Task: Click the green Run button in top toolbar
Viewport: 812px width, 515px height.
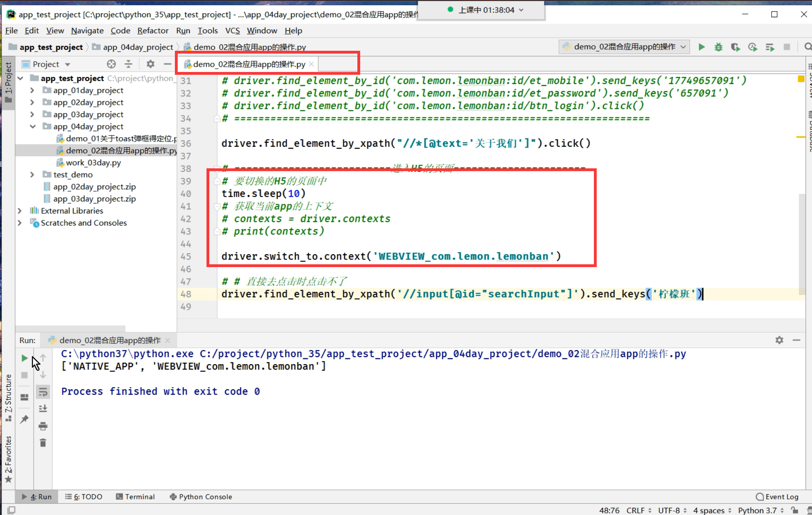Action: 701,47
